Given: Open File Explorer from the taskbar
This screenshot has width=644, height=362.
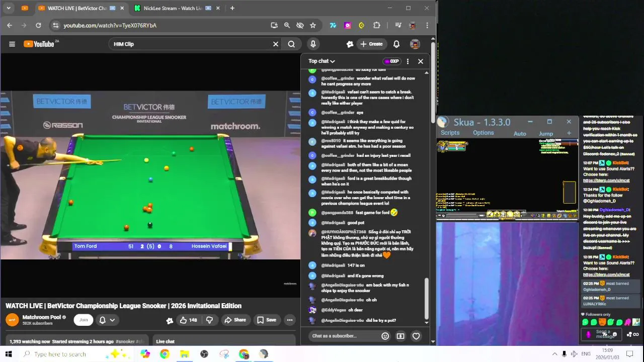Looking at the screenshot, I should tap(184, 354).
